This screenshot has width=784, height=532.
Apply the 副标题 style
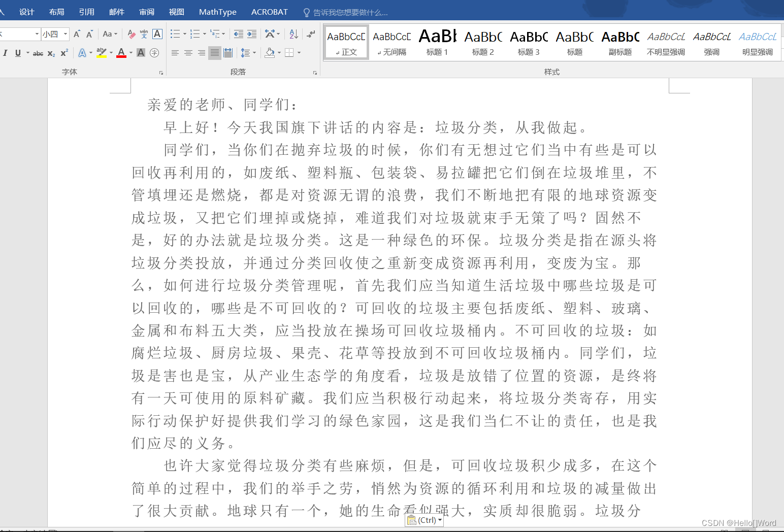[620, 43]
